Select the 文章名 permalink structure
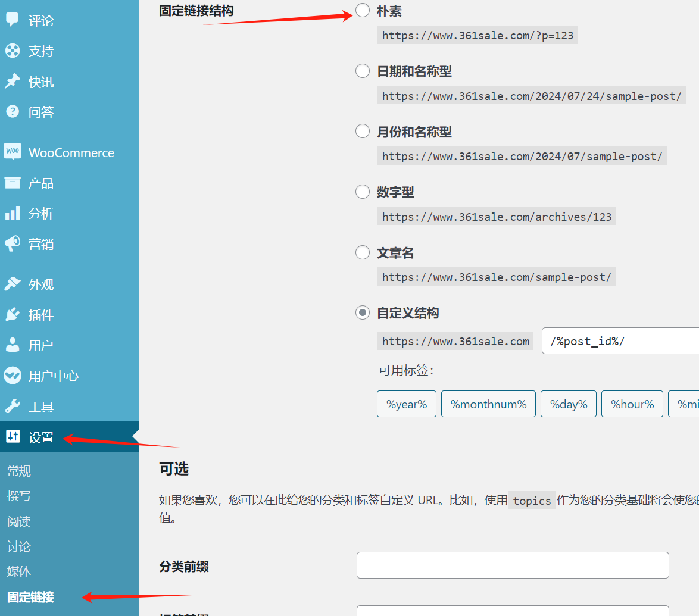The height and width of the screenshot is (616, 699). point(363,252)
